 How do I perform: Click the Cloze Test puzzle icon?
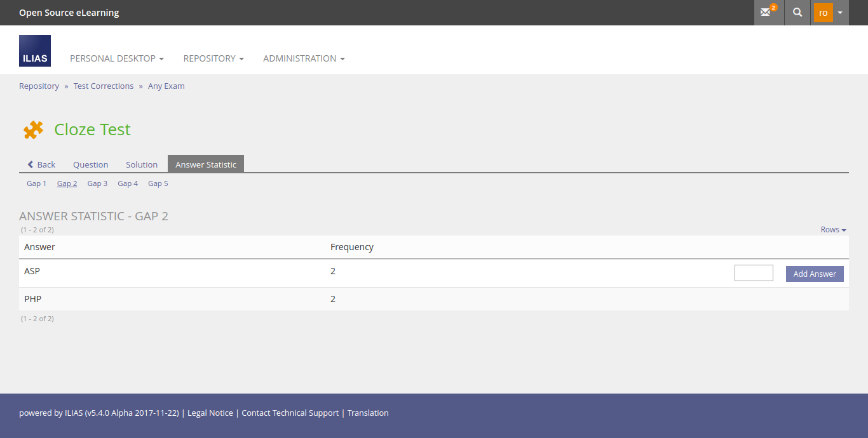point(33,129)
